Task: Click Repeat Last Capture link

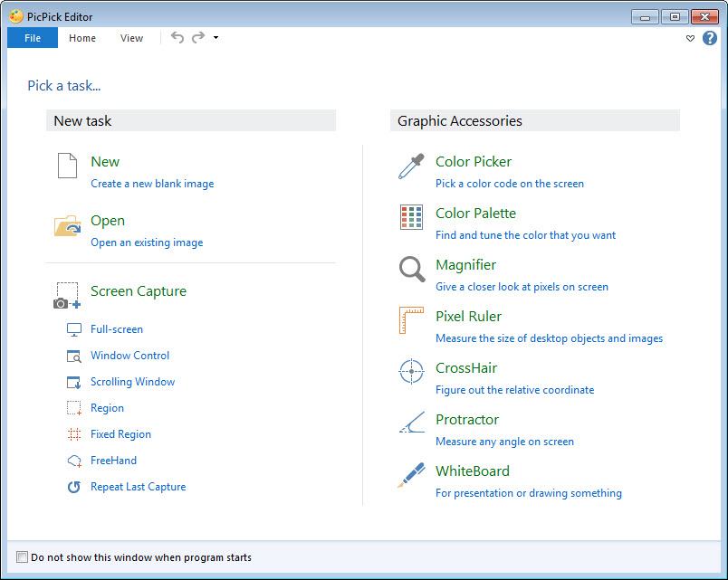Action: pyautogui.click(x=139, y=487)
